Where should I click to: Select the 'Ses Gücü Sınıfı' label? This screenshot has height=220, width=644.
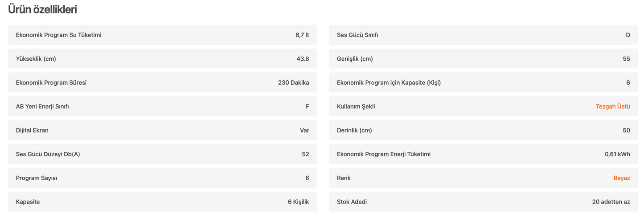(357, 35)
